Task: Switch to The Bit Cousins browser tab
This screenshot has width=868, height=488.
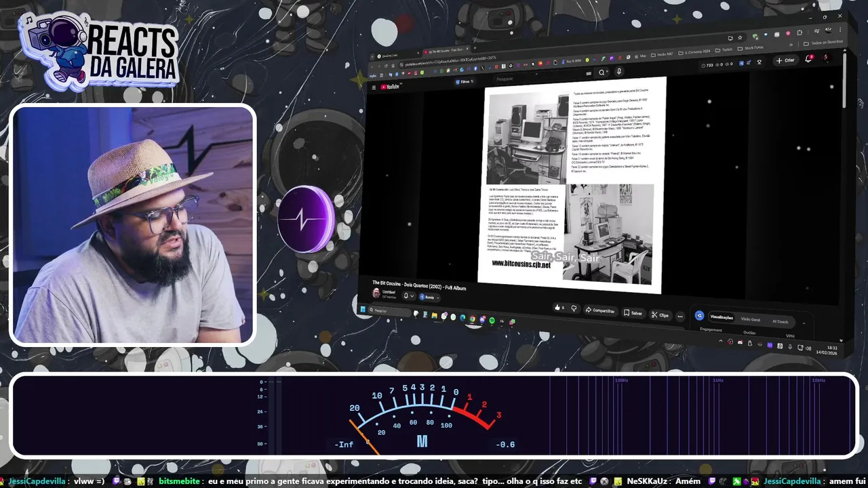Action: 446,51
